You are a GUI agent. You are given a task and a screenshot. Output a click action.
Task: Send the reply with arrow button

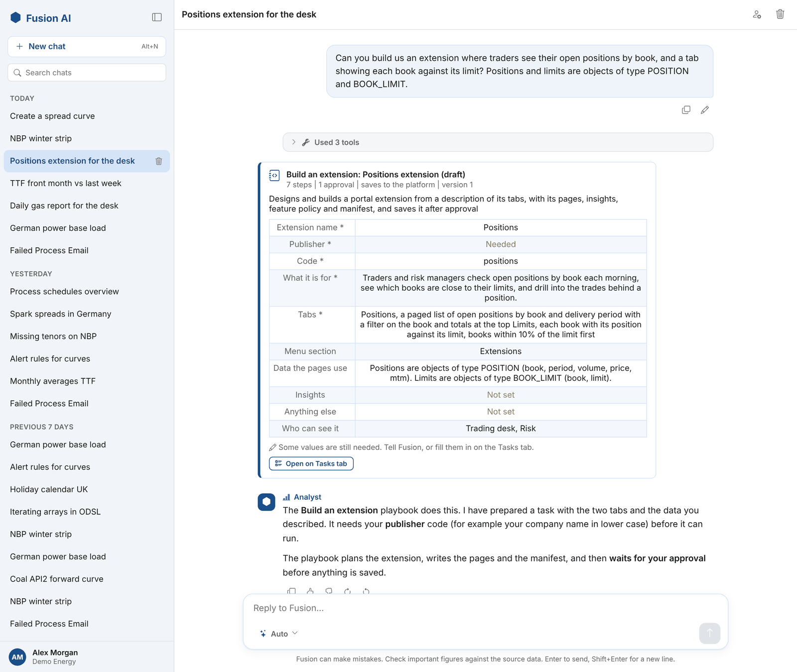click(x=709, y=633)
